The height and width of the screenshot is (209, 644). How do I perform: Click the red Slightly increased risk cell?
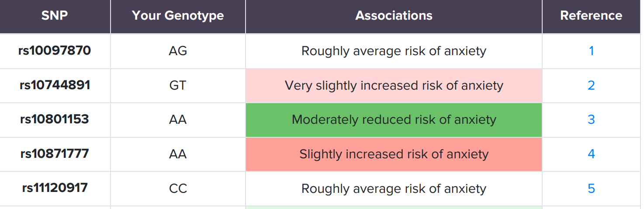pyautogui.click(x=394, y=154)
